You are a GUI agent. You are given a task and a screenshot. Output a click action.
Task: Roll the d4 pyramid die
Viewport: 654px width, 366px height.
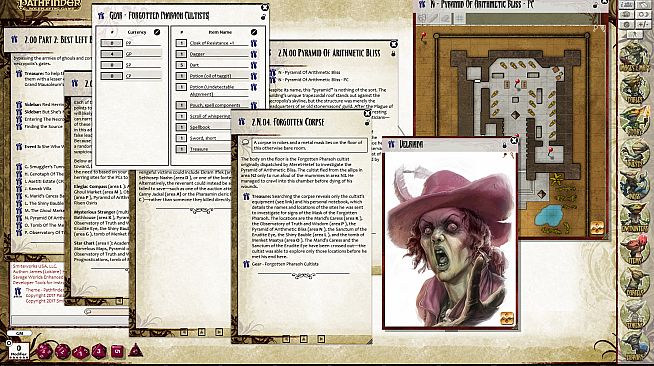click(x=136, y=351)
